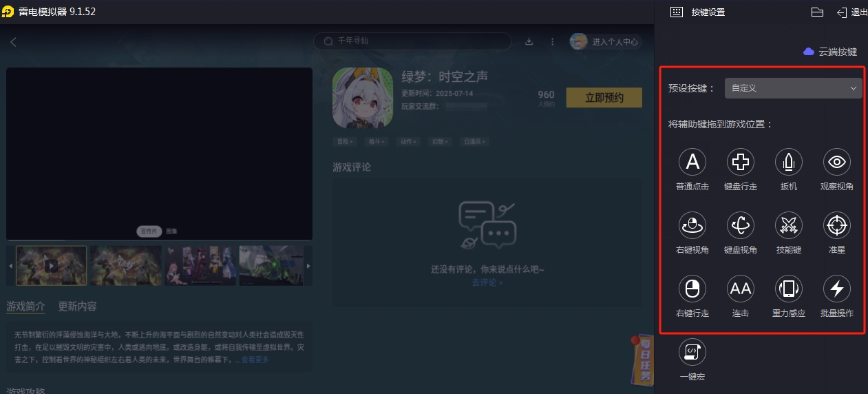This screenshot has height=394, width=868.
Task: Click the 日漫风 tag
Action: point(475,141)
